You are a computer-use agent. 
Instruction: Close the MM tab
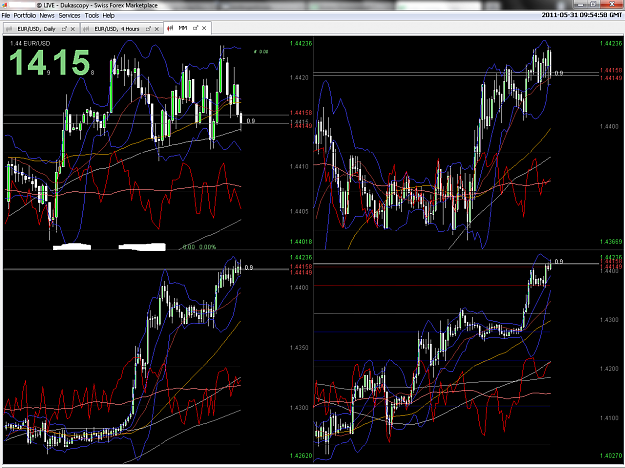tap(204, 28)
